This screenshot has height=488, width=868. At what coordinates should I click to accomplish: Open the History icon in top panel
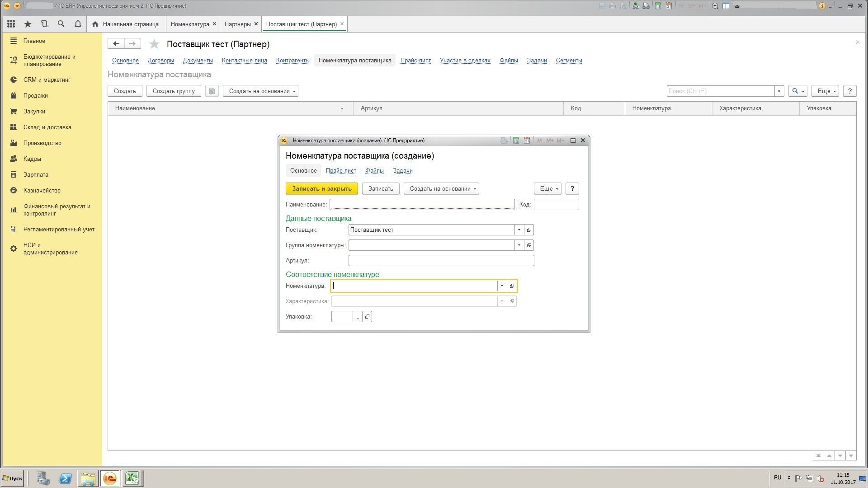(44, 24)
